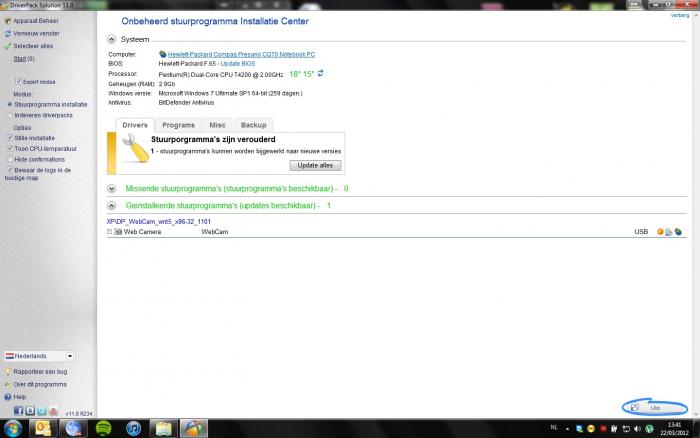Open the XP\DP_WebCam_wnt5_x86-32_1101 driverpack link
The image size is (700, 438).
158,221
